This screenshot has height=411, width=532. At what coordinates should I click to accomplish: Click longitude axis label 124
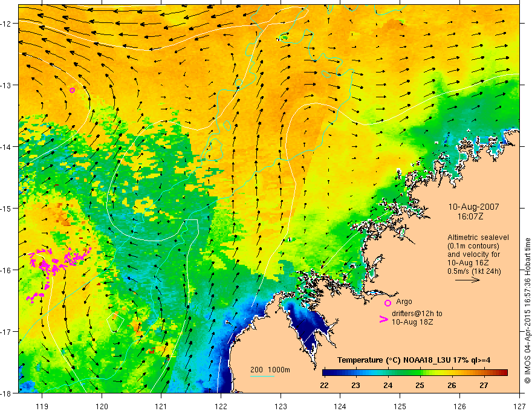tap(340, 406)
